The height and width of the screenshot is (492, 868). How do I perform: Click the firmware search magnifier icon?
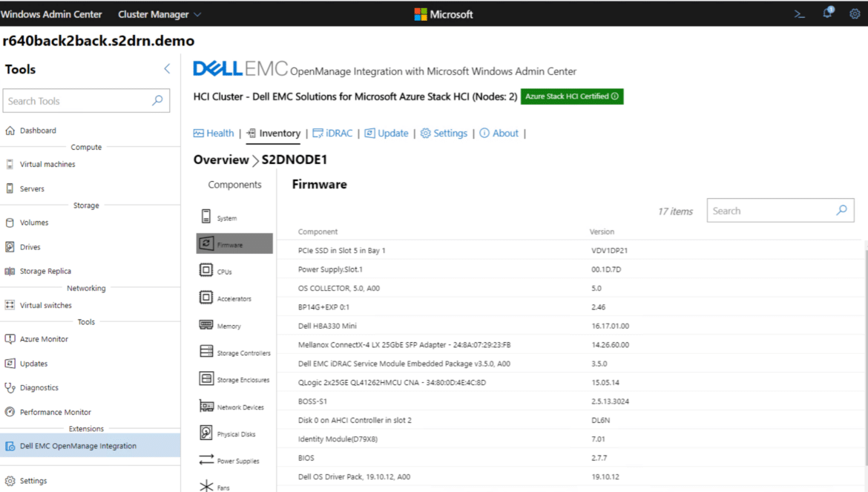point(841,210)
